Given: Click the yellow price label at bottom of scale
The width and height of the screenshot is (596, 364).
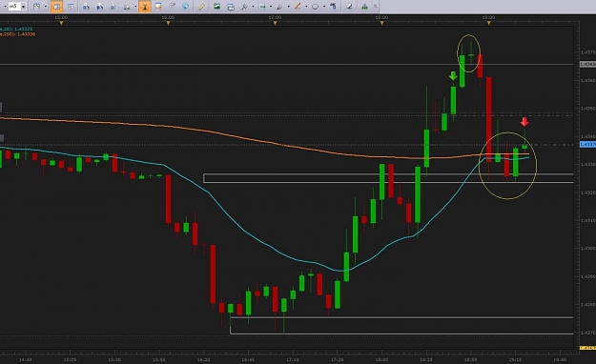Looking at the screenshot, I should click(x=587, y=348).
